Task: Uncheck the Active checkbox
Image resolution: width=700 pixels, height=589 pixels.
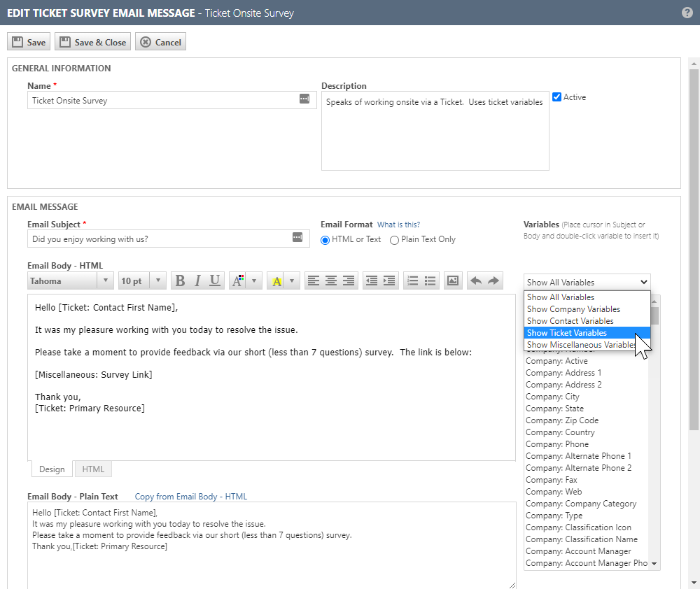Action: 557,97
